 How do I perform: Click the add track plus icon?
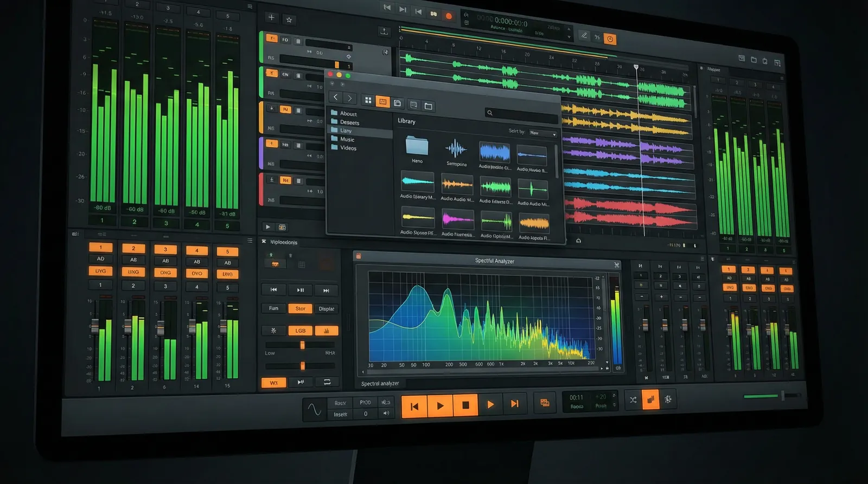pos(271,18)
